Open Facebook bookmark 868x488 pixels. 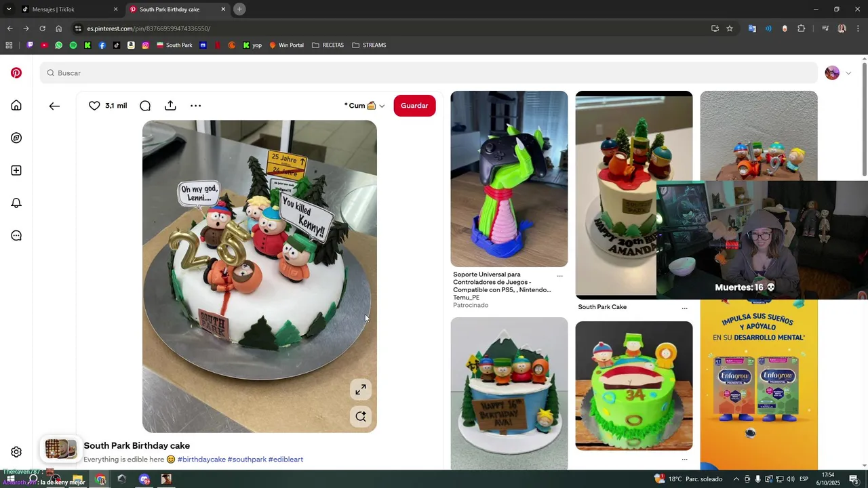tap(102, 45)
